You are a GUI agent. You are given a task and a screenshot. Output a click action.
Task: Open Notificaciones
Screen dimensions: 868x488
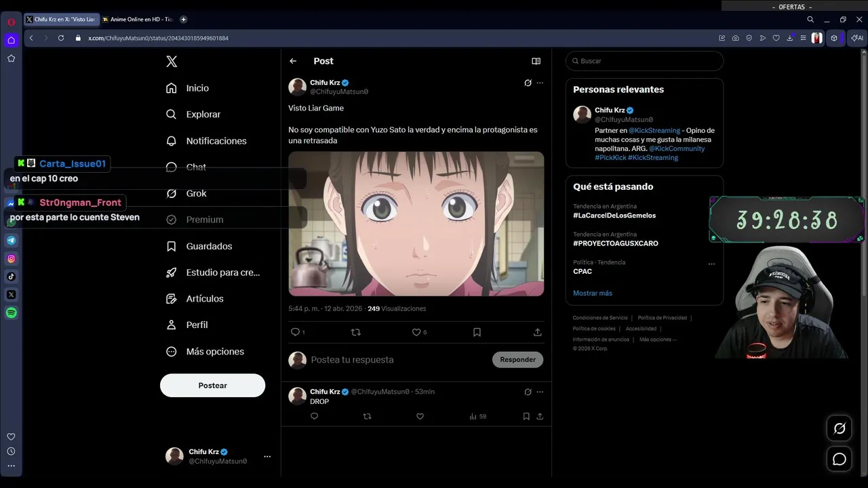point(207,141)
